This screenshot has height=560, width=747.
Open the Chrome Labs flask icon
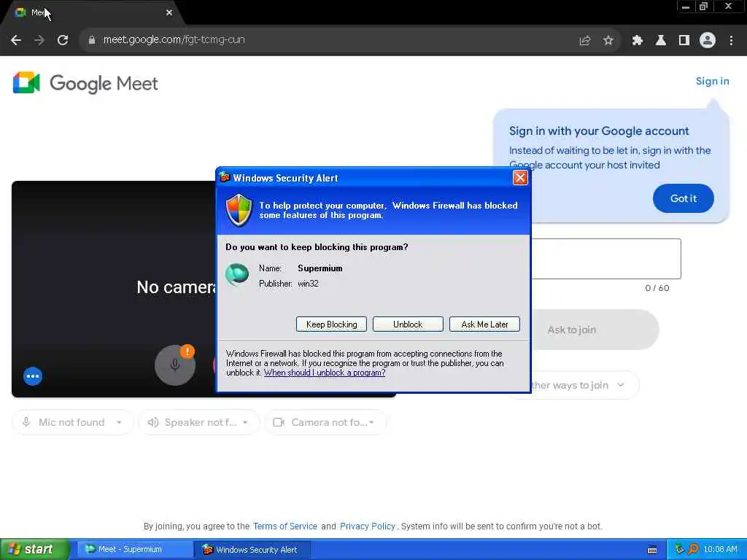click(x=660, y=41)
